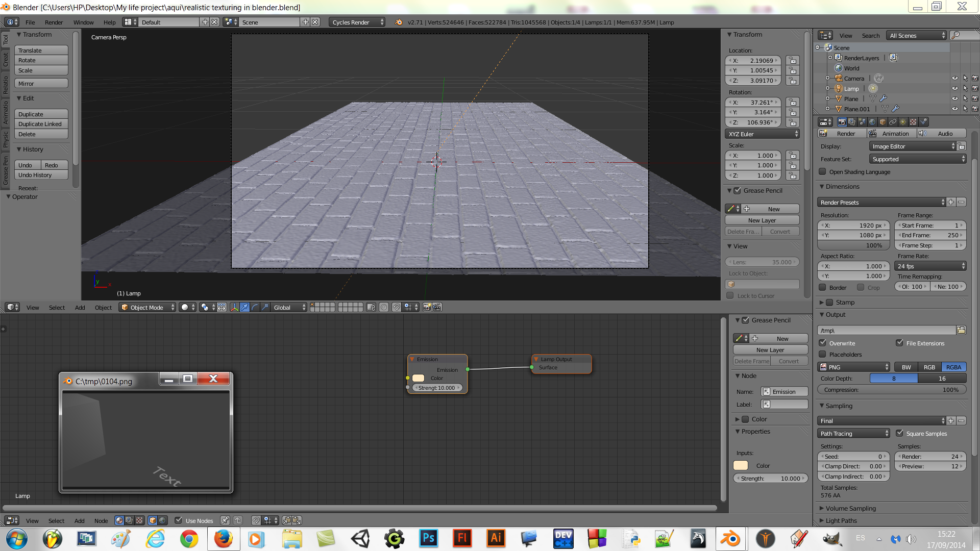Open the Cycles Render engine dropdown

point(357,22)
